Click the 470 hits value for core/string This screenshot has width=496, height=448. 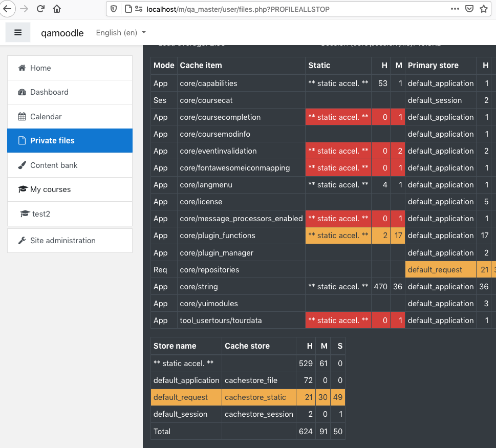point(380,287)
